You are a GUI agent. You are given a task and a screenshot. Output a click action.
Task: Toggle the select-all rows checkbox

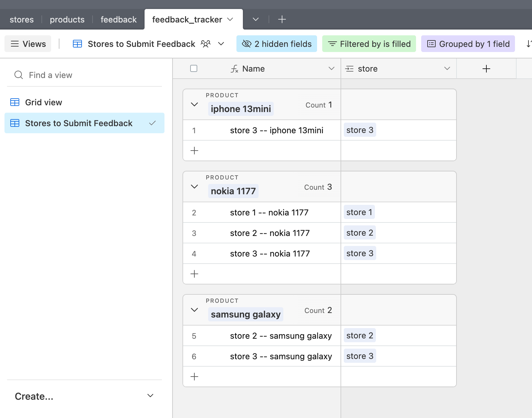tap(194, 68)
